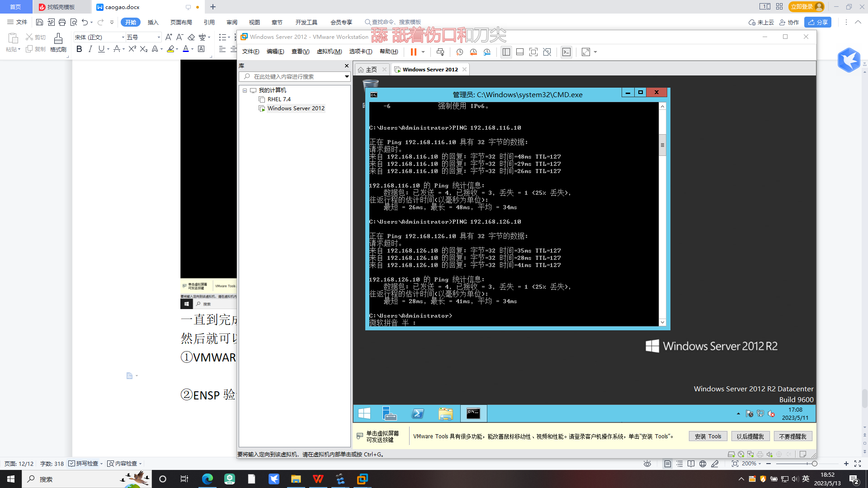The image size is (868, 488).
Task: Open power options dropdown next to pause
Action: pos(423,52)
